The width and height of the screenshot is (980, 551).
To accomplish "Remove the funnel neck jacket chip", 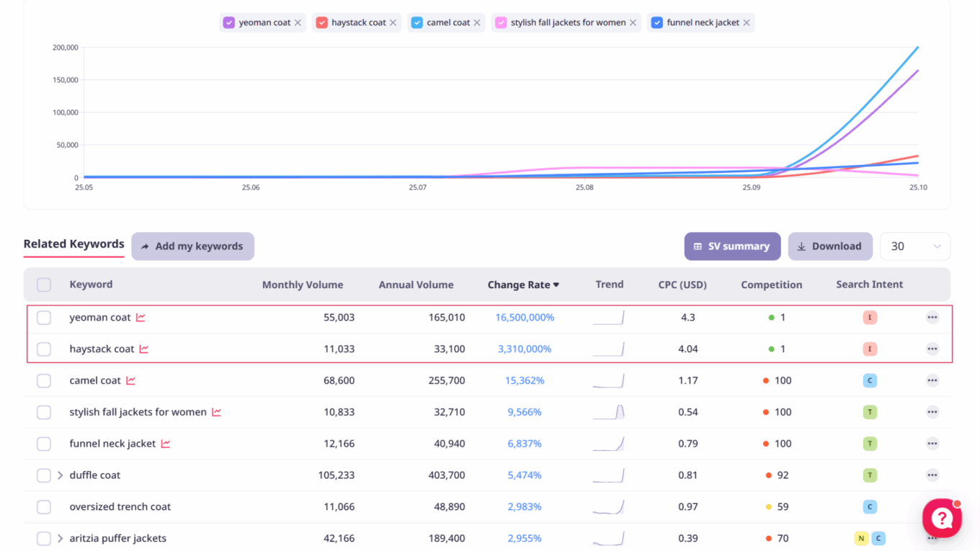I will click(x=747, y=23).
